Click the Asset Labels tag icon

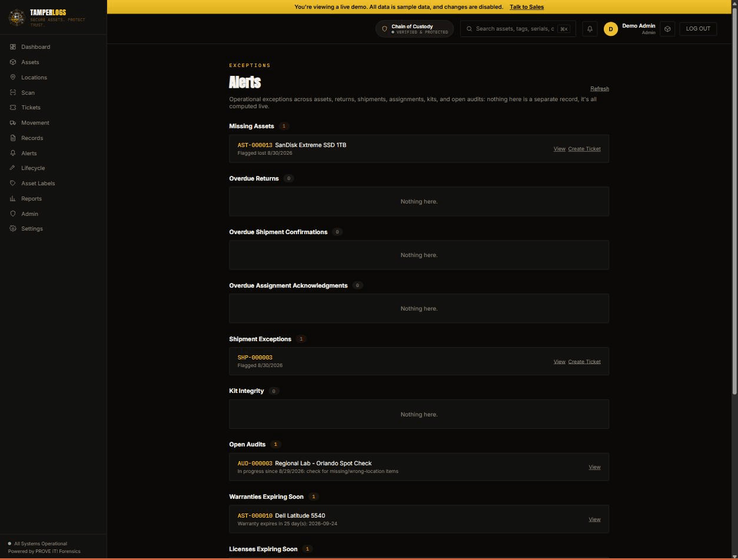click(x=13, y=183)
